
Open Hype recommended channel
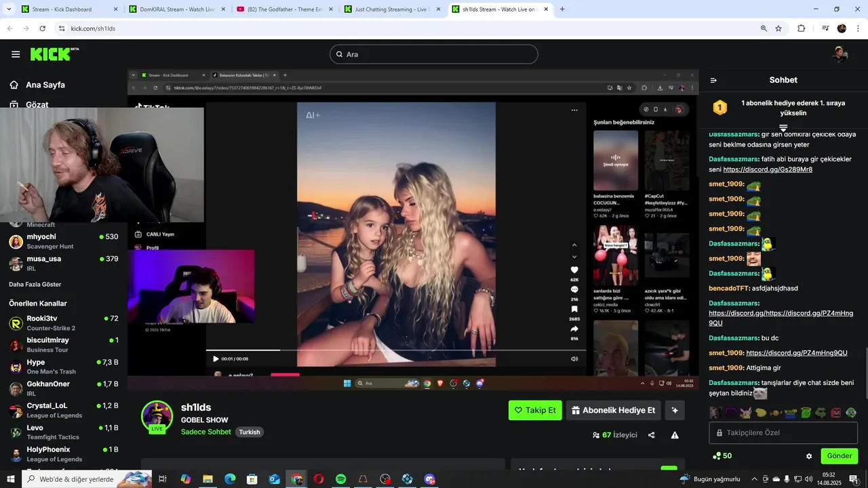click(x=64, y=367)
